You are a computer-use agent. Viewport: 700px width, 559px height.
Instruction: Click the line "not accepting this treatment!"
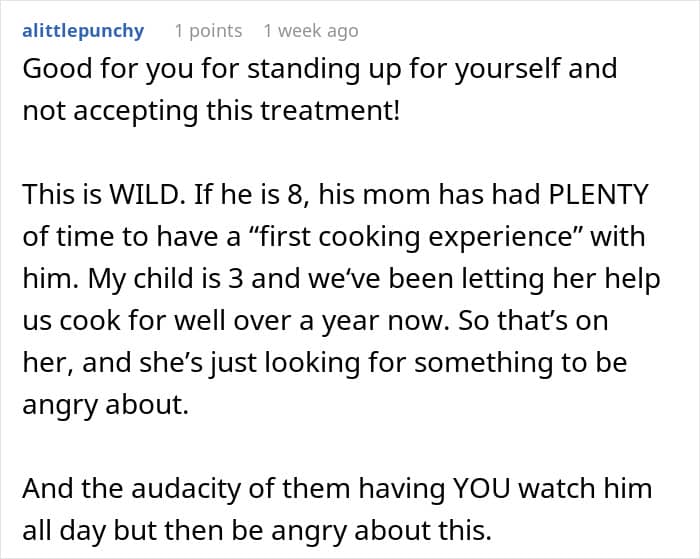pos(210,111)
